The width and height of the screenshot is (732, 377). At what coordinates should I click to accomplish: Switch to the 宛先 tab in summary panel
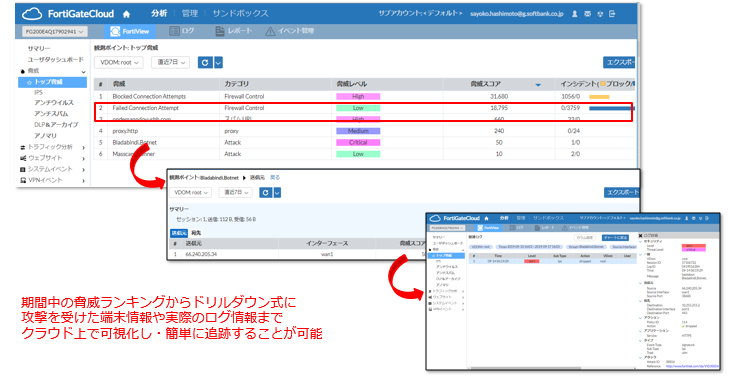click(x=196, y=233)
